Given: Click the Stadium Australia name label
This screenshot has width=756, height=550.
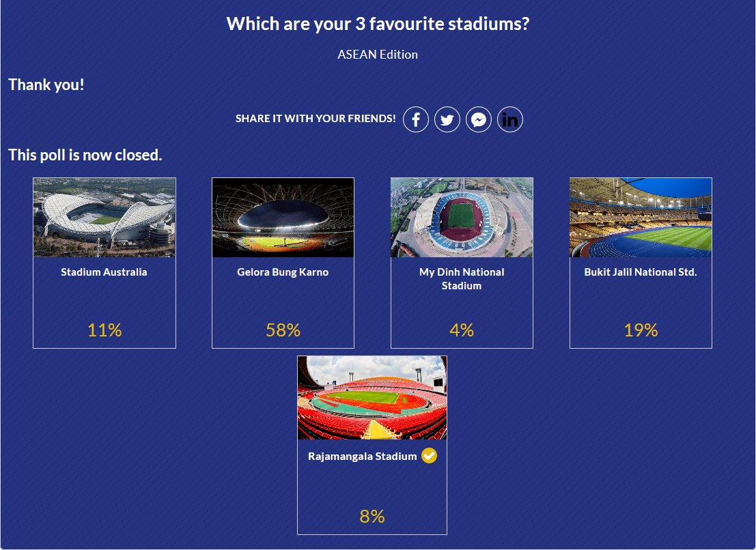Looking at the screenshot, I should click(x=104, y=272).
